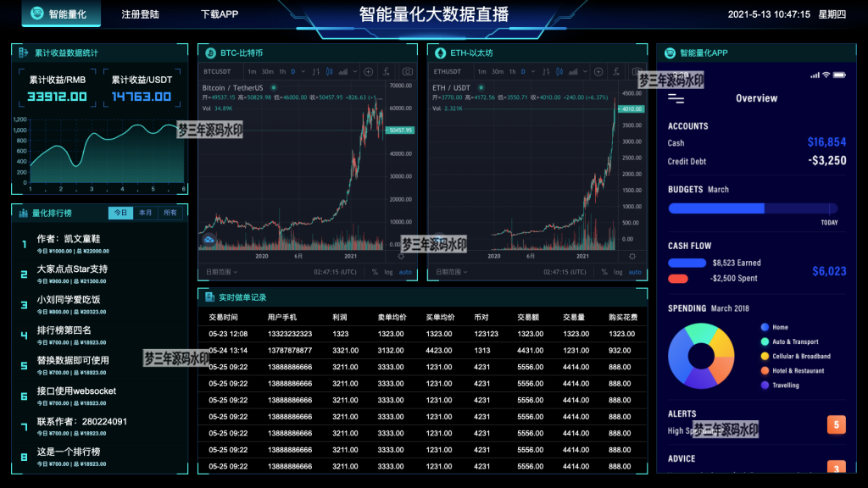Select the 1h interval on ETH chart
Viewport: 868px width, 488px height.
pyautogui.click(x=512, y=71)
